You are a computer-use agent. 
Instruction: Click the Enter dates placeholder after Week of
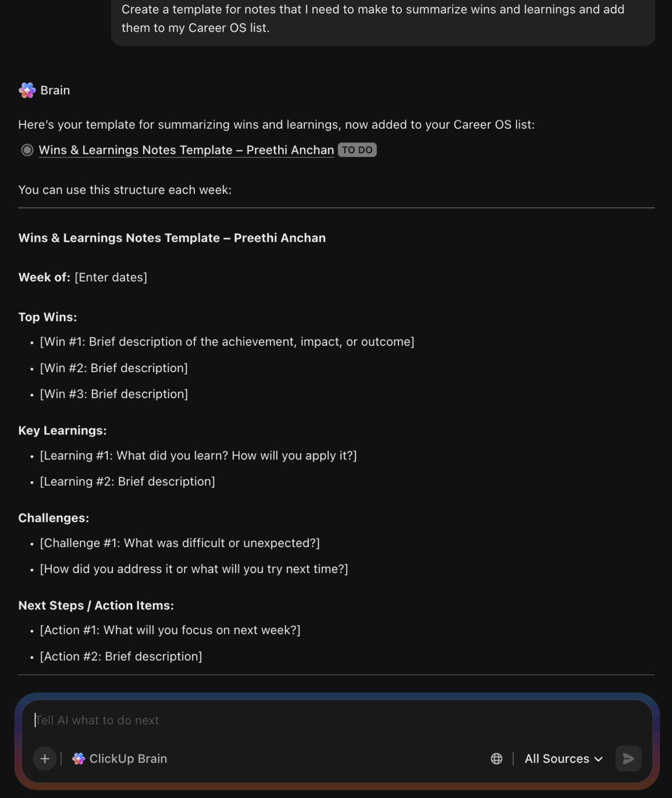[x=111, y=277]
